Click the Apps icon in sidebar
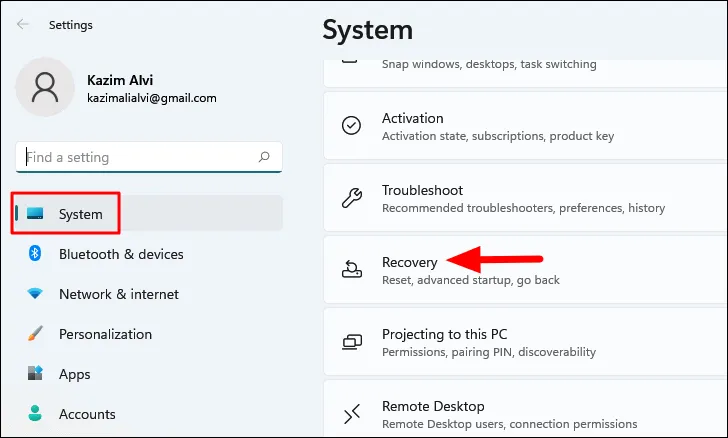728x438 pixels. point(35,374)
